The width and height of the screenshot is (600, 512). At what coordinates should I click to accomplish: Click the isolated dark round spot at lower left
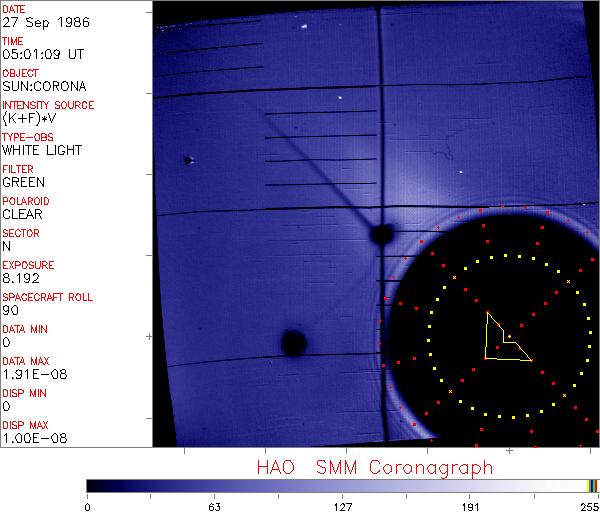(292, 344)
